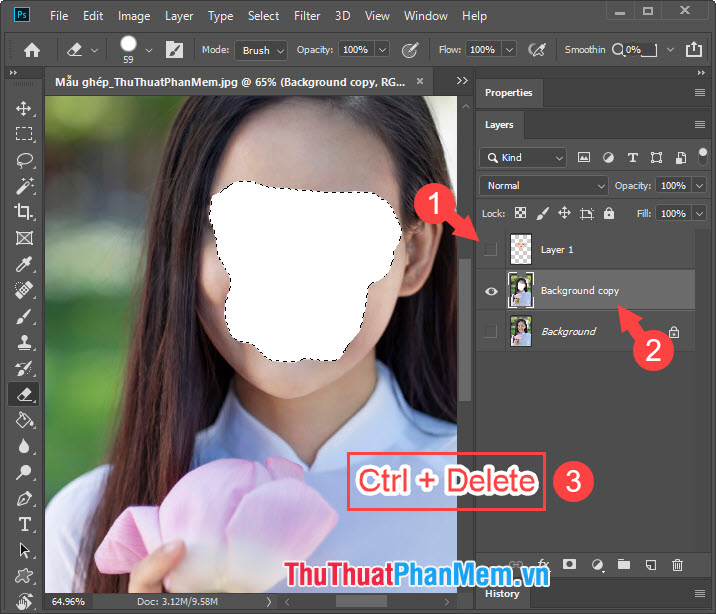Viewport: 716px width, 614px height.
Task: Select the Background layer thumbnail
Action: coord(521,331)
